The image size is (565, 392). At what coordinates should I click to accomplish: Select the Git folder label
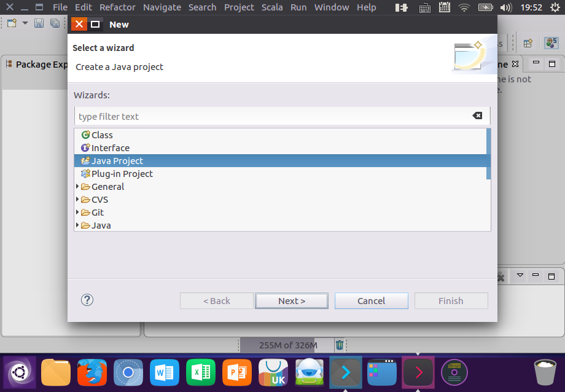coord(98,213)
